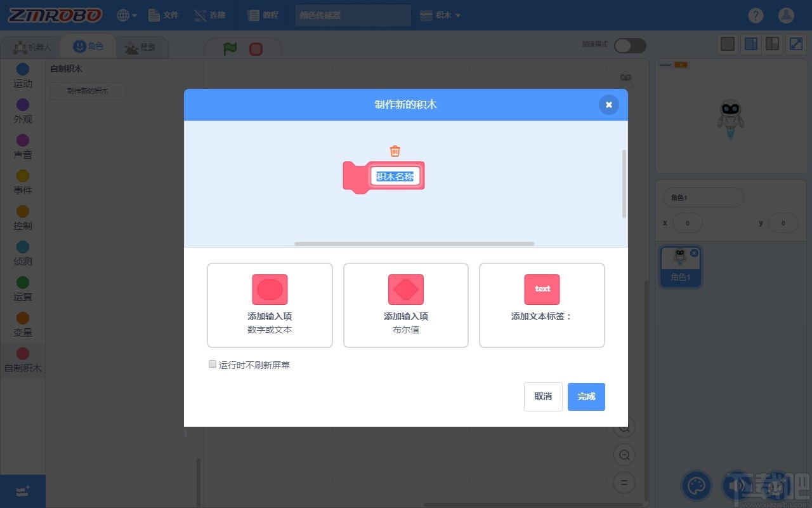Viewport: 812px width, 508px height.
Task: Click the 完成 finish button
Action: click(x=586, y=397)
